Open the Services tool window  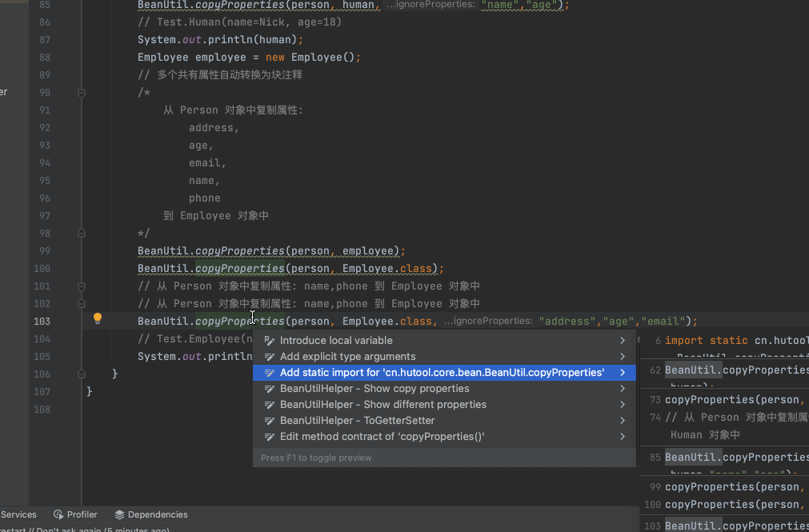coord(18,514)
